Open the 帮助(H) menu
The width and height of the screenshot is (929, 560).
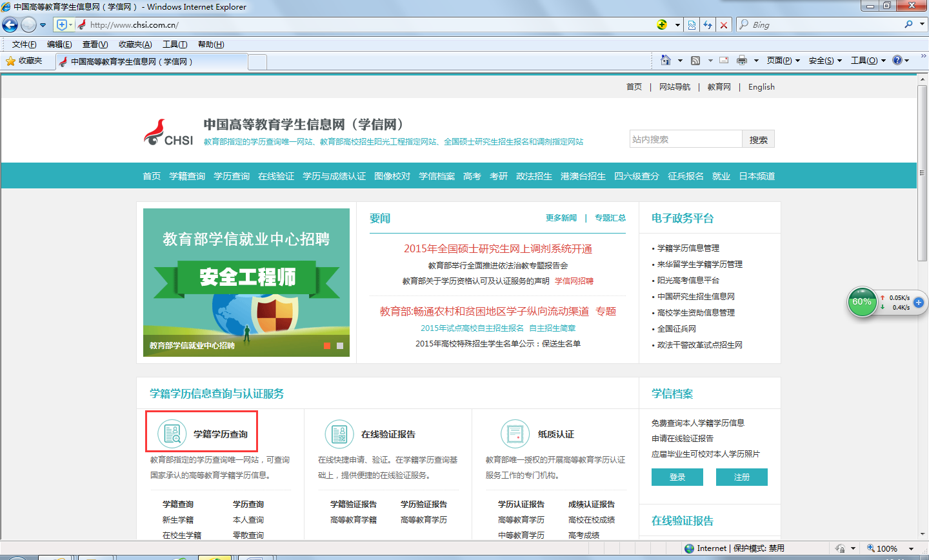coord(211,45)
